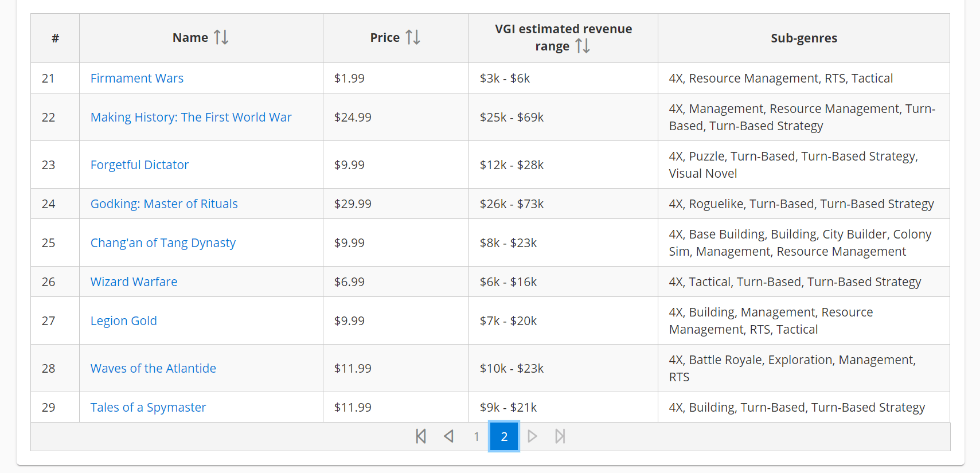
Task: Click sub-genres of Firmament Wars row
Action: tap(780, 78)
